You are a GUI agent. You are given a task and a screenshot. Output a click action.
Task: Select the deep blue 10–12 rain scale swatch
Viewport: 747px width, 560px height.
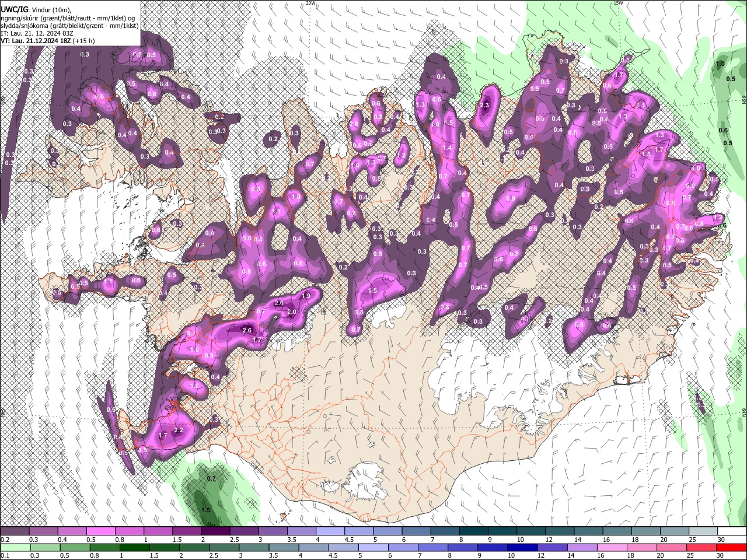522,547
